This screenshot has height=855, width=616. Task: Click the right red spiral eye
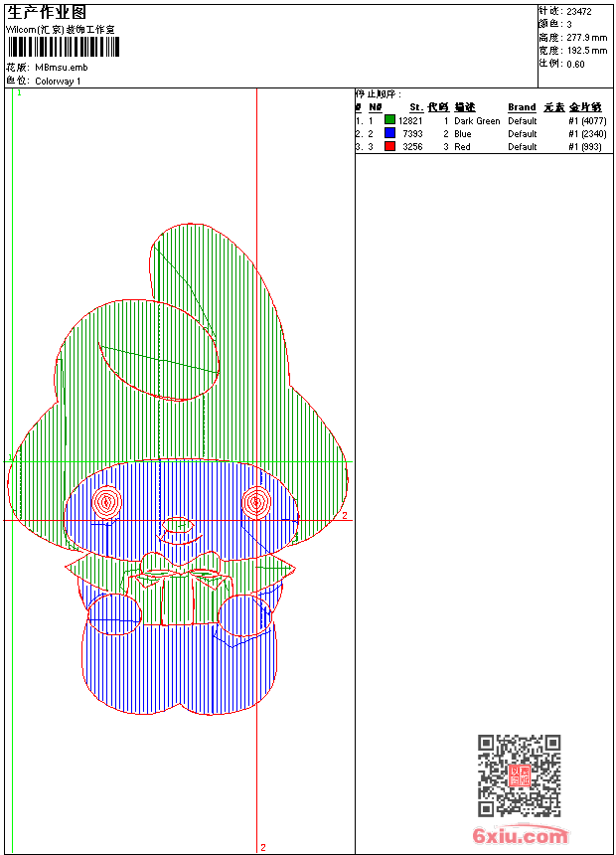(256, 502)
